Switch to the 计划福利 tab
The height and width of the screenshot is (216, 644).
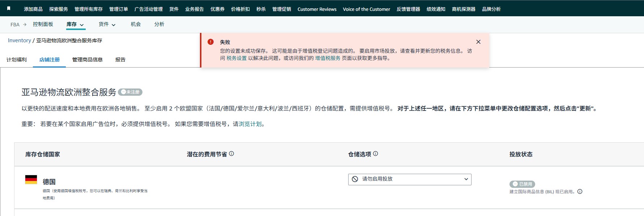tap(17, 60)
